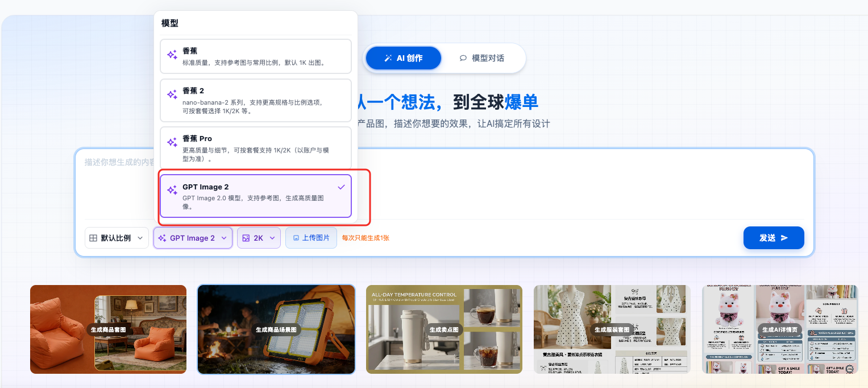Open the 生成AI详情页 example thumbnail
The height and width of the screenshot is (388, 868).
pyautogui.click(x=779, y=329)
